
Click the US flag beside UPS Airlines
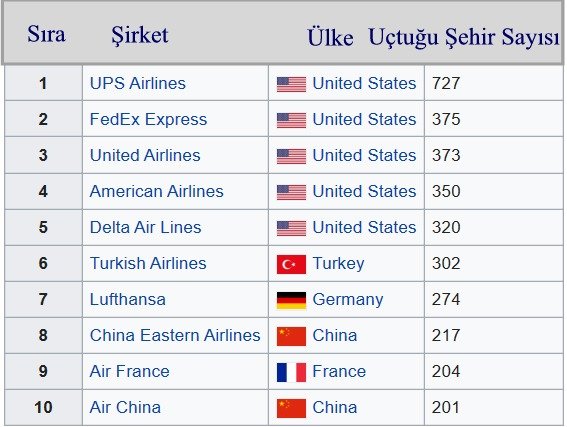291,84
